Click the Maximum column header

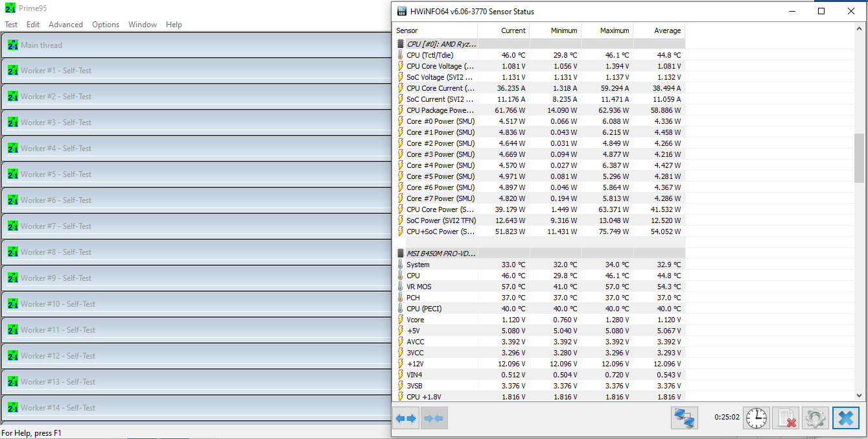click(x=607, y=30)
